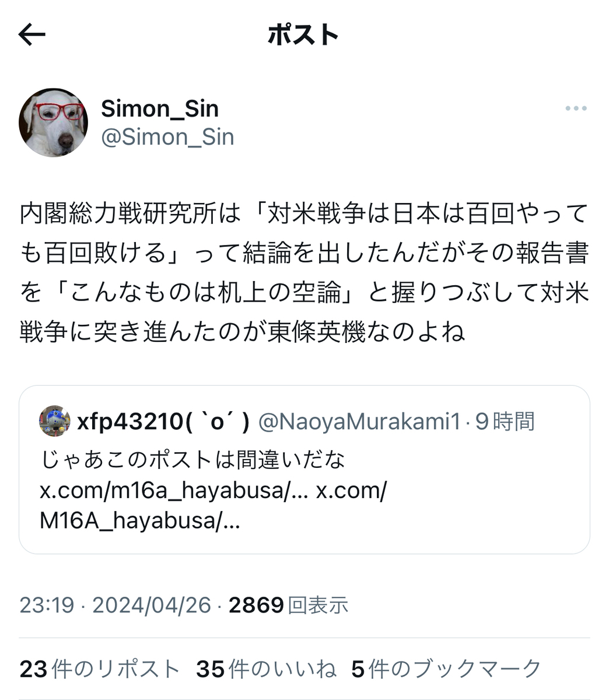This screenshot has width=609, height=700.
Task: Tap the quoted text じゃあこのポストは間違いだな
Action: click(193, 460)
